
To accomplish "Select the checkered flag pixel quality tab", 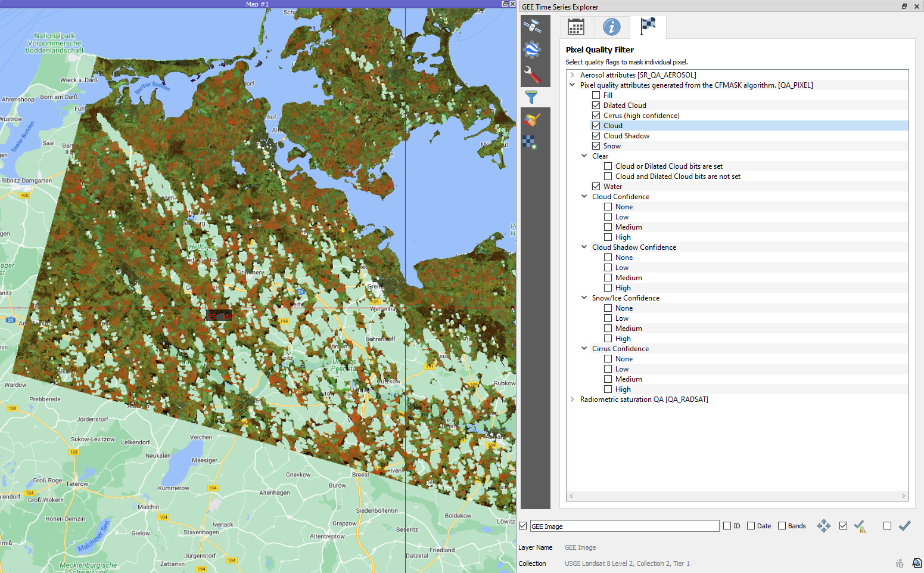I will (648, 26).
